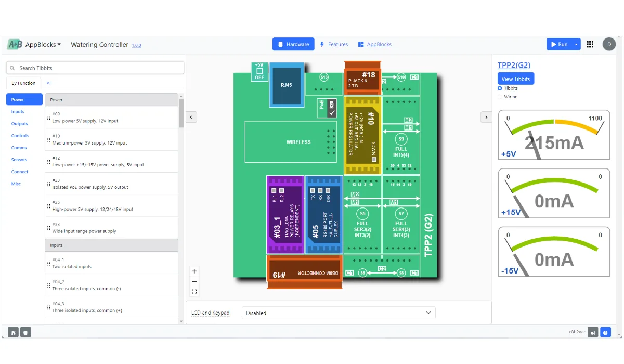
Task: Switch to the Features tab
Action: pyautogui.click(x=334, y=44)
